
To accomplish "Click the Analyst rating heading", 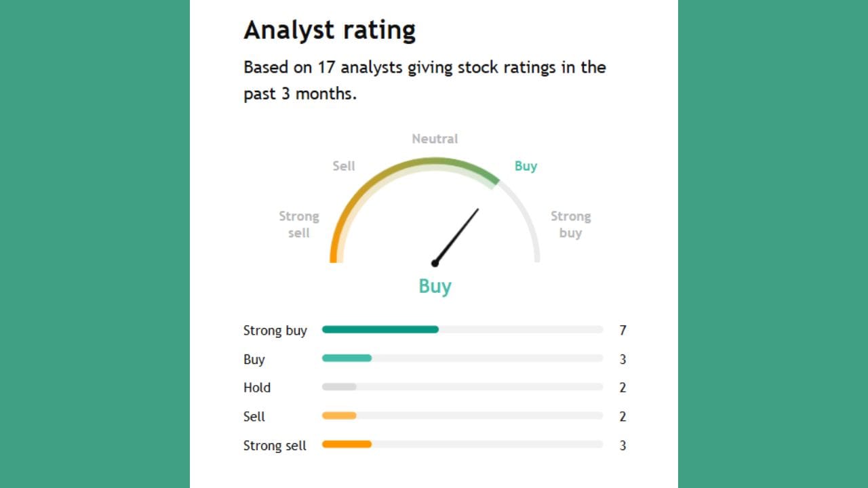I will pos(330,30).
